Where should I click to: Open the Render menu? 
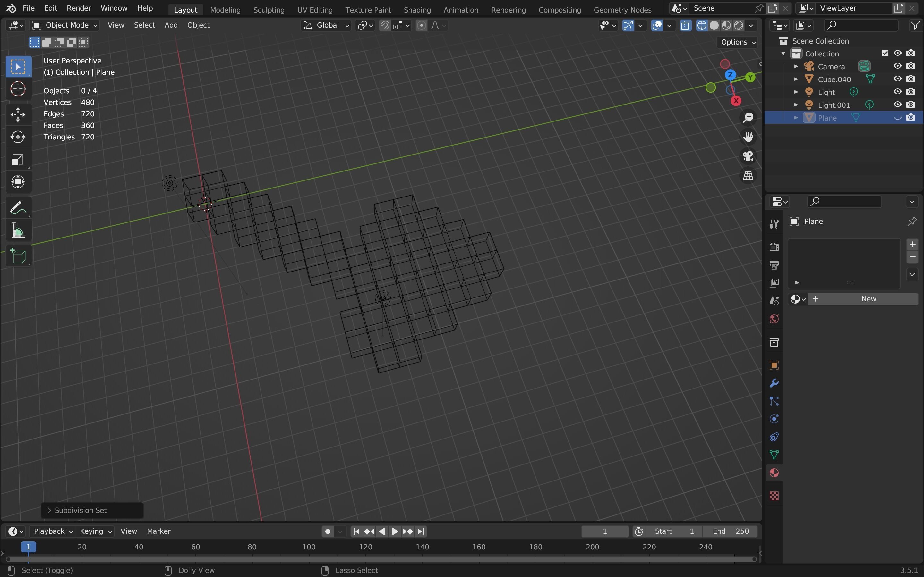[x=79, y=8]
